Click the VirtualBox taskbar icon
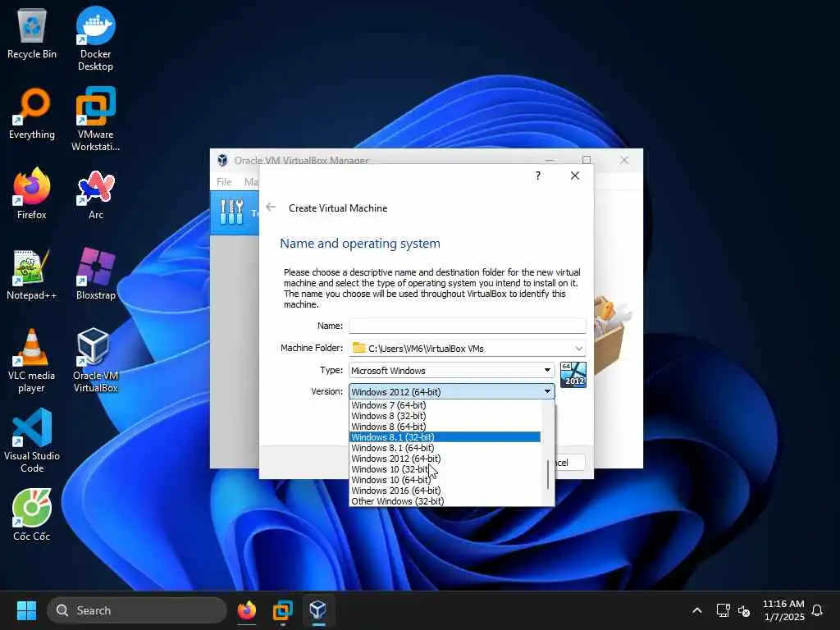This screenshot has width=840, height=630. [318, 610]
